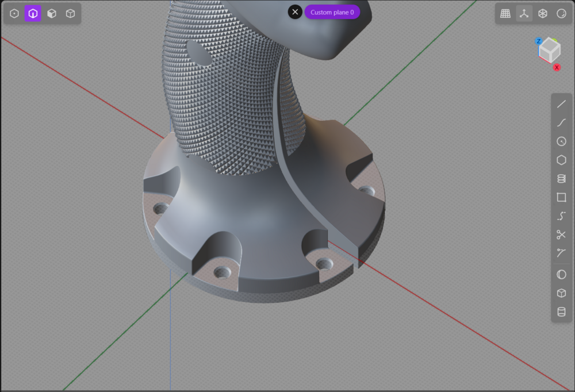Image resolution: width=575 pixels, height=392 pixels.
Task: Click the orientation view cube
Action: (x=550, y=50)
